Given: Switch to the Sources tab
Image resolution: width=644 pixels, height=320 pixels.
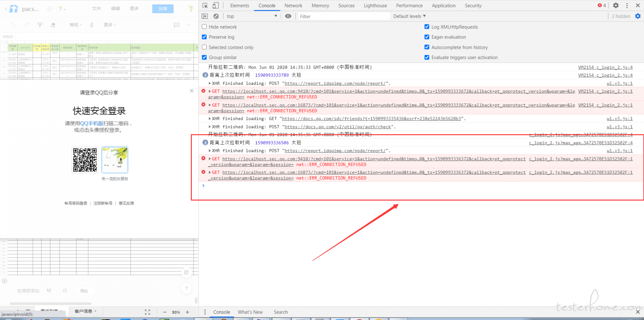Looking at the screenshot, I should pyautogui.click(x=346, y=6).
